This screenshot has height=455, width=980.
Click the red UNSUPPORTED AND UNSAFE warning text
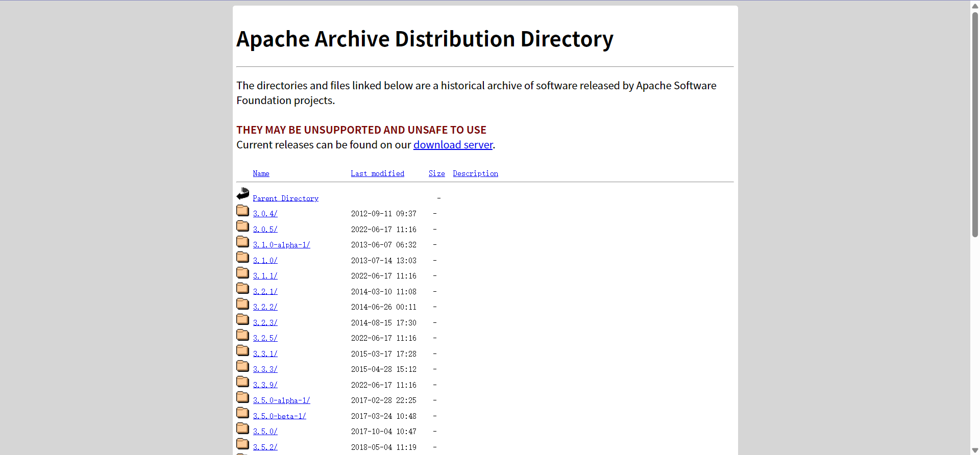click(361, 130)
